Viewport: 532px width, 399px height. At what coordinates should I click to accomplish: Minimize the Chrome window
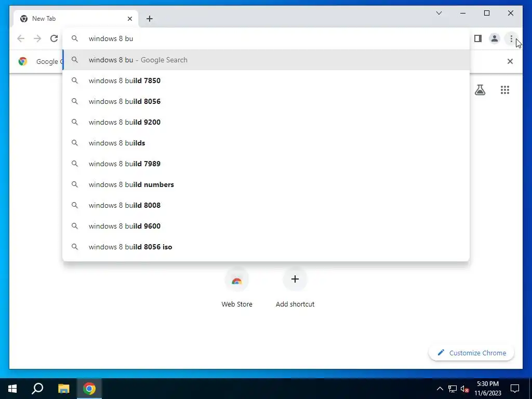[x=463, y=13]
